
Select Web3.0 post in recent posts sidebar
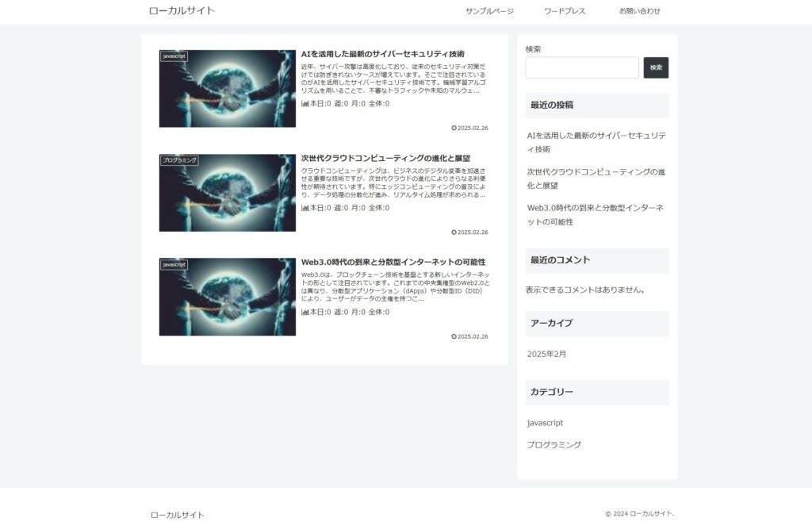(x=595, y=214)
